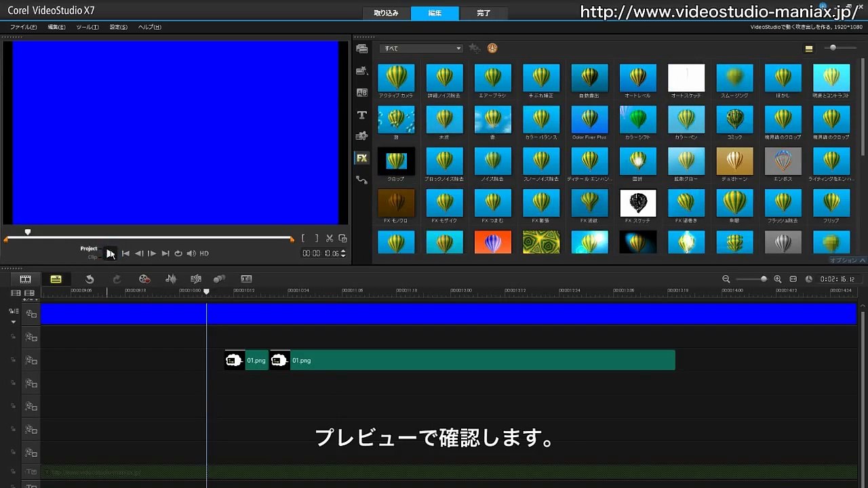This screenshot has width=868, height=488.
Task: Step to next frame
Action: 152,253
